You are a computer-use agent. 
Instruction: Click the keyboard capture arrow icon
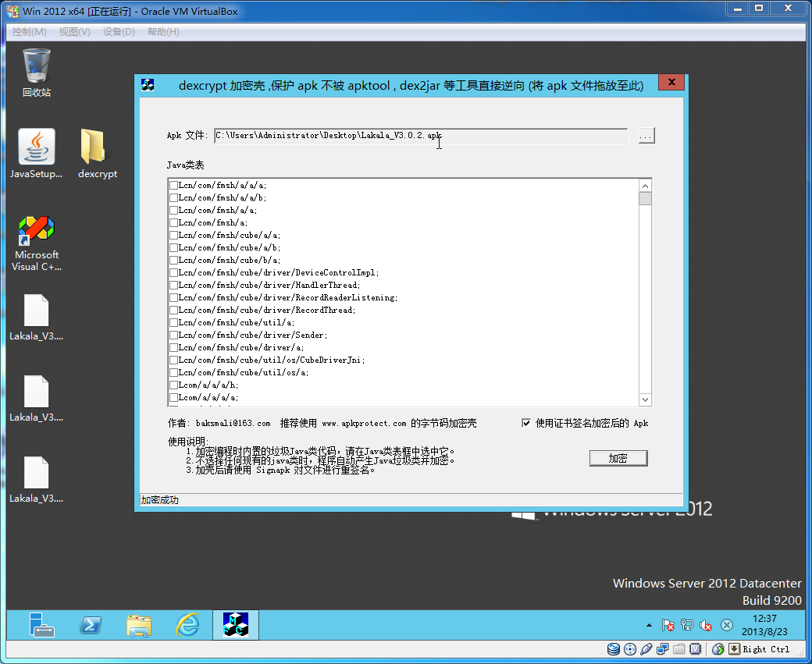[x=735, y=649]
